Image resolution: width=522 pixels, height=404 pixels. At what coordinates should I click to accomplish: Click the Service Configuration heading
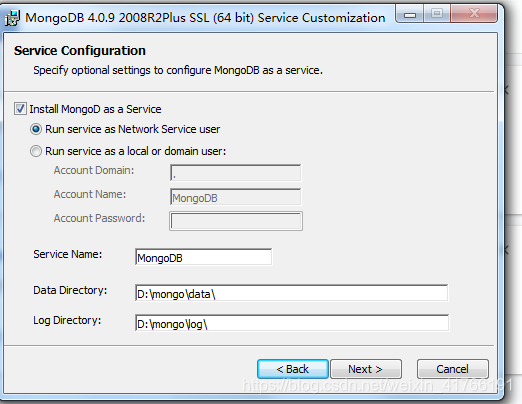pos(80,51)
